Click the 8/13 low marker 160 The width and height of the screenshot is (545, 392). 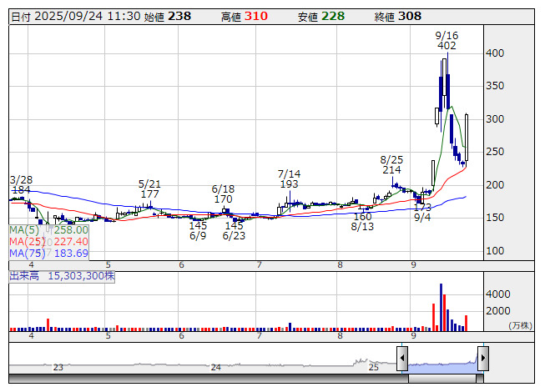362,216
